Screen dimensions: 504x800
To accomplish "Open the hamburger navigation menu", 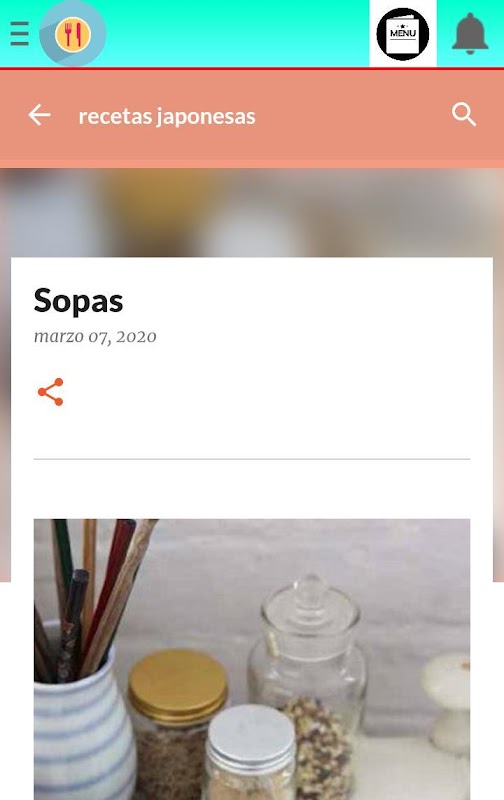I will [19, 34].
